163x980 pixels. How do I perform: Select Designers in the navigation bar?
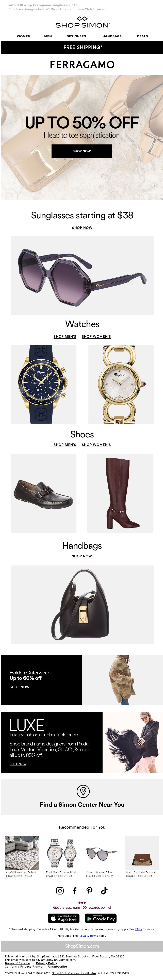(76, 37)
